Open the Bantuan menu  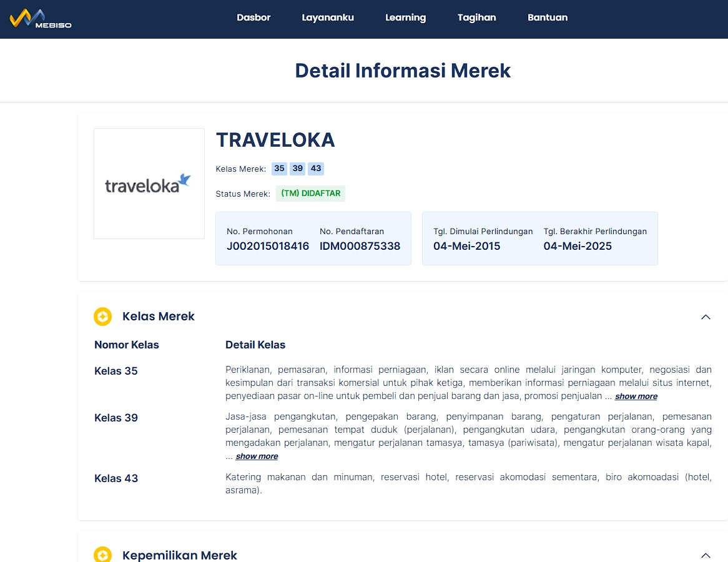point(548,17)
